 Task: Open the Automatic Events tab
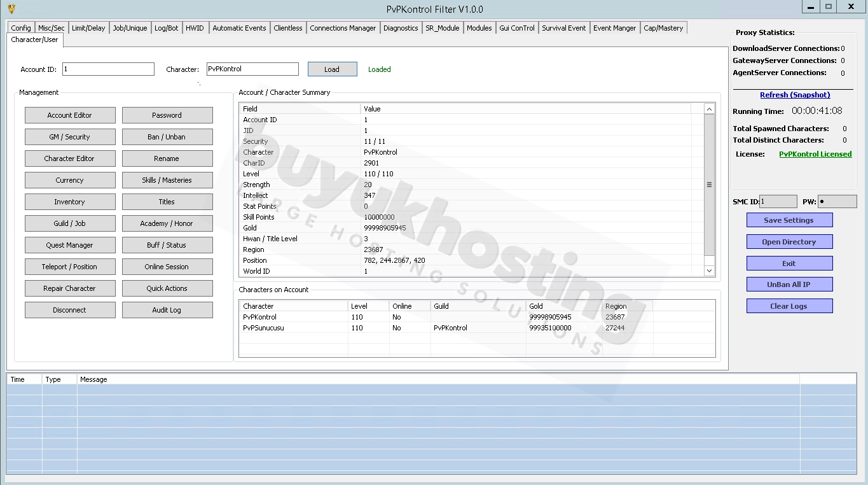pyautogui.click(x=239, y=28)
